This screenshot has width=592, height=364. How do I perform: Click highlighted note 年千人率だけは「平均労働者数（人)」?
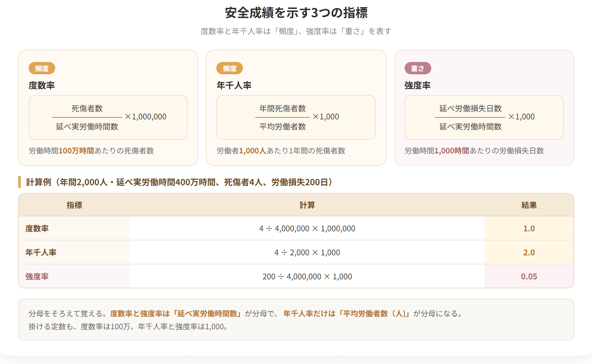tap(347, 313)
